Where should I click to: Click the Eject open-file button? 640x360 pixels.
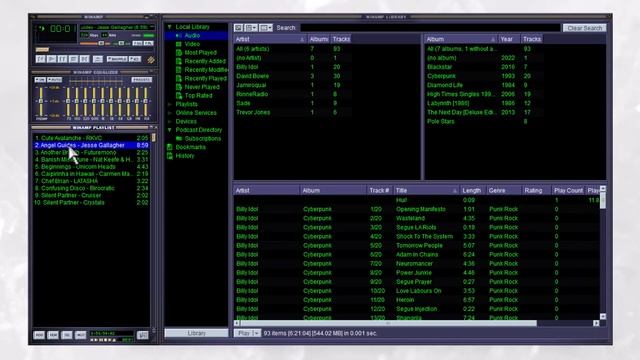98,59
